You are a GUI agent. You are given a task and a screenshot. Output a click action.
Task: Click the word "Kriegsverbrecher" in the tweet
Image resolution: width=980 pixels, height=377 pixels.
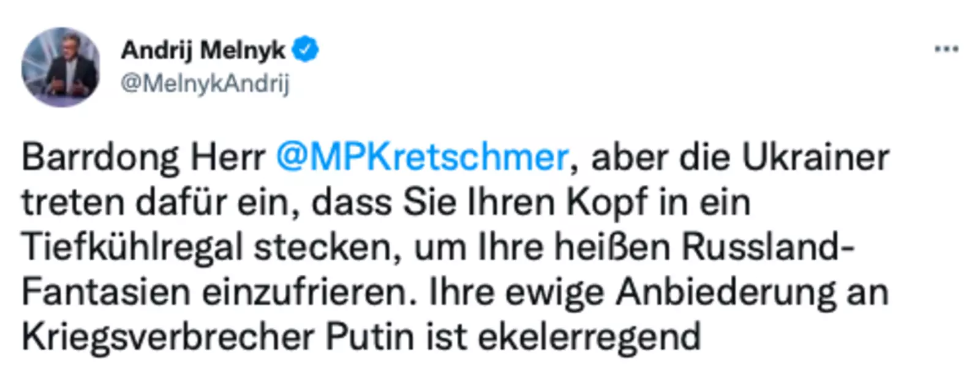pyautogui.click(x=168, y=337)
